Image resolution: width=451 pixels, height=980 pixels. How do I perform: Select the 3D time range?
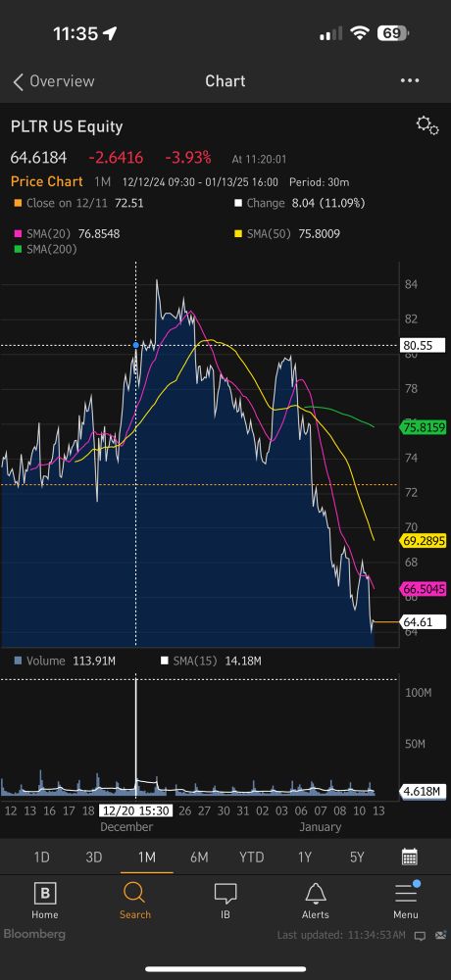pos(94,857)
